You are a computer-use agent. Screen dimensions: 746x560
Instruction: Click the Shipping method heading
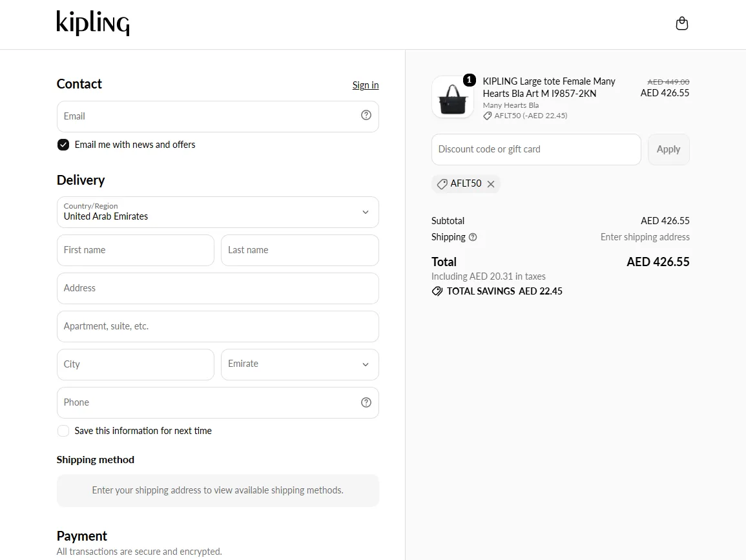95,460
